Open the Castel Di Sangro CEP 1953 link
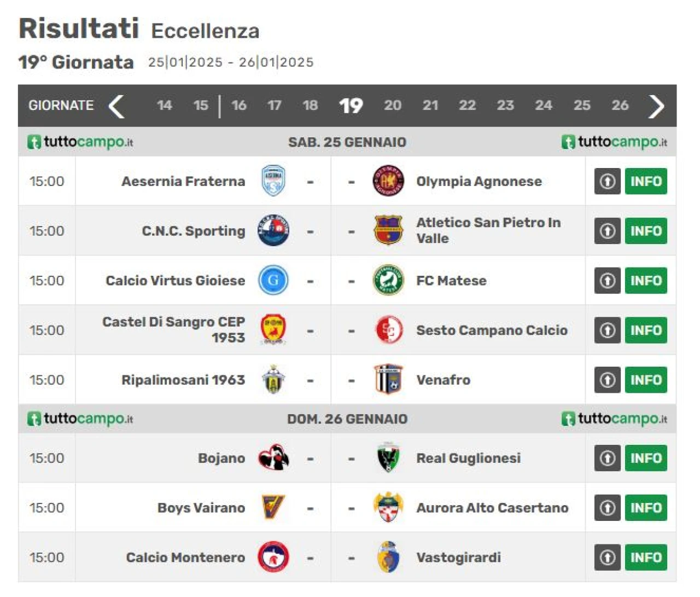Screen dimensions: 700x597 (x=173, y=329)
